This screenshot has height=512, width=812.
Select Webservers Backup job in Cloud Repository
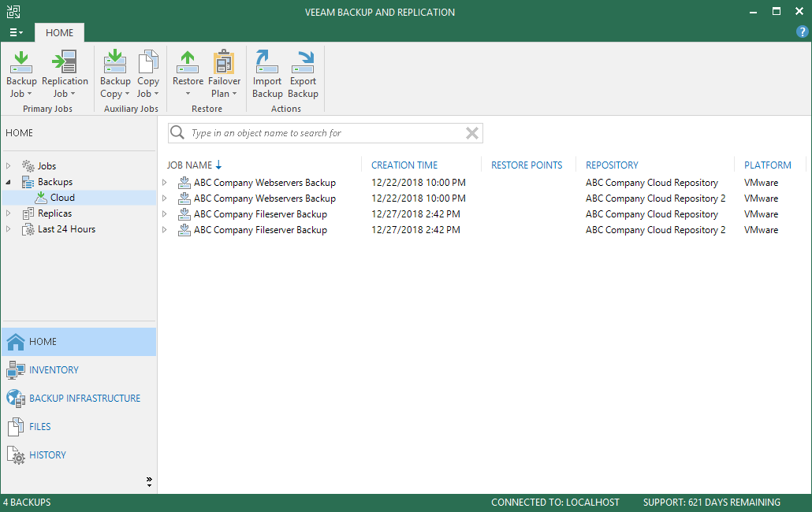pos(265,183)
